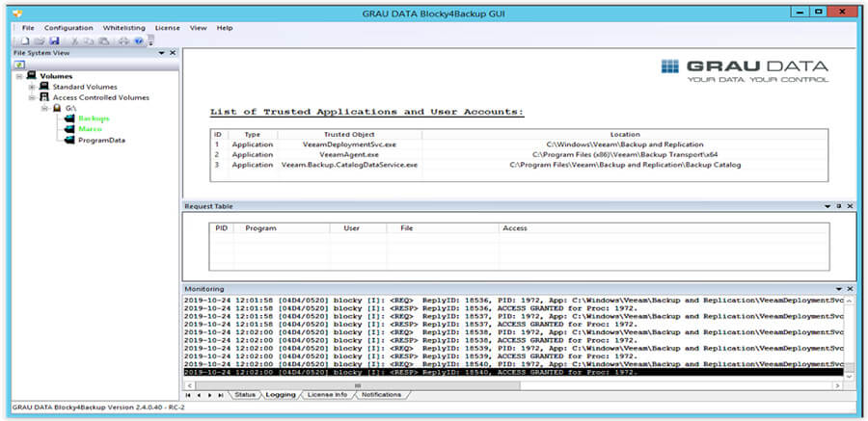Jump to the first tab with the first-tab arrow
The height and width of the screenshot is (421, 868).
(x=188, y=395)
